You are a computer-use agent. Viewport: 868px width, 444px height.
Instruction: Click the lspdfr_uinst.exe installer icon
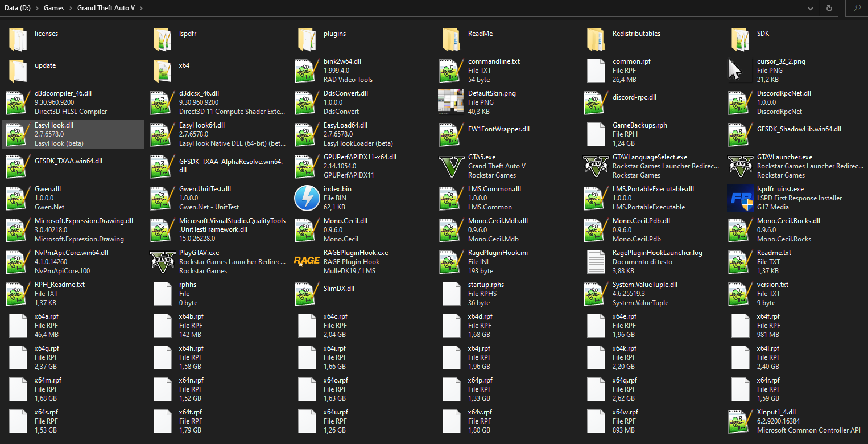[x=740, y=198]
